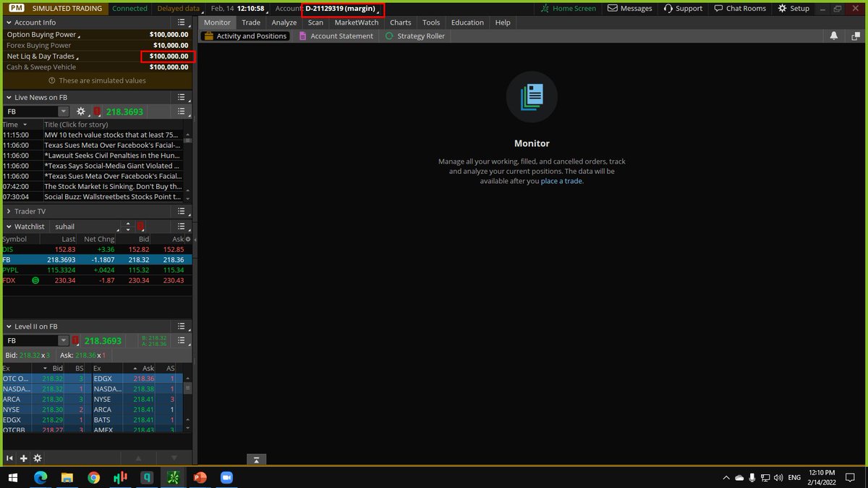
Task: Switch to the MarketWatch tab
Action: coord(357,22)
